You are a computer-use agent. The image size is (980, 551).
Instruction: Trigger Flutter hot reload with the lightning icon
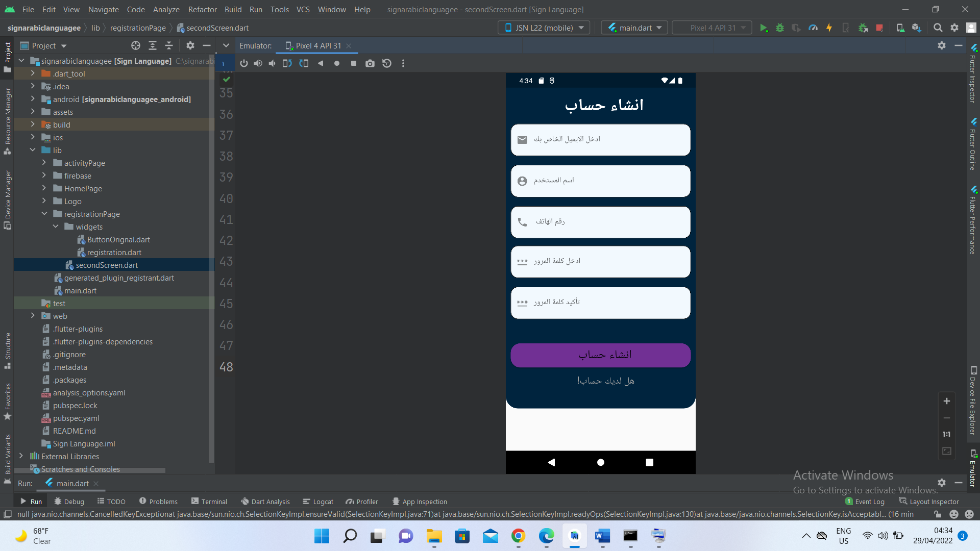click(829, 28)
